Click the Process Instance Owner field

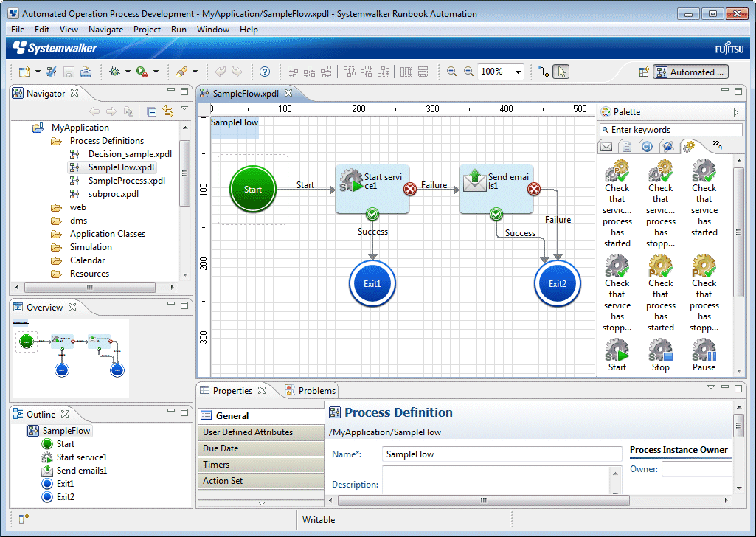click(x=697, y=468)
